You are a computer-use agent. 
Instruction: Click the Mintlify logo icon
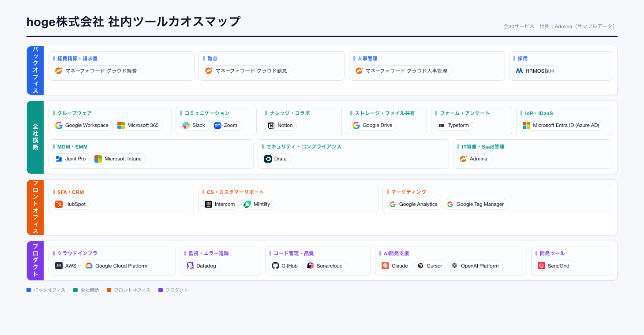[247, 204]
